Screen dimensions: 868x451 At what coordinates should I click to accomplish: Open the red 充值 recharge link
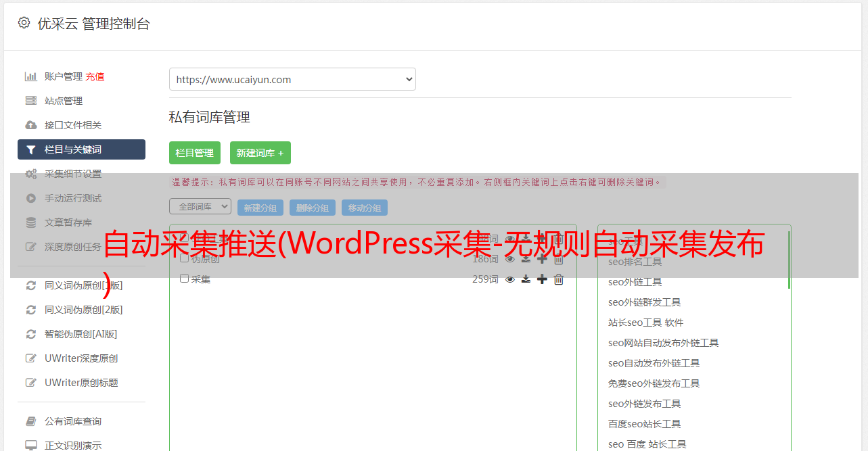(95, 76)
